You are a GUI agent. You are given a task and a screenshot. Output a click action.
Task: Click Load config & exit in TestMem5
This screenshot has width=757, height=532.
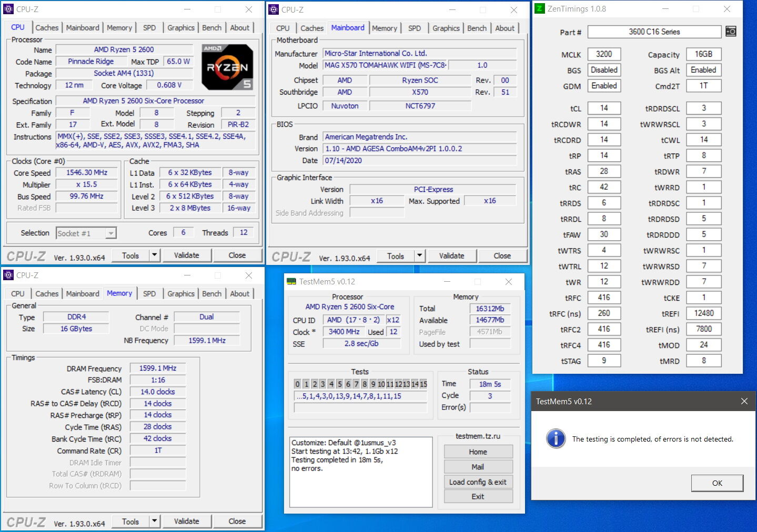pos(478,482)
